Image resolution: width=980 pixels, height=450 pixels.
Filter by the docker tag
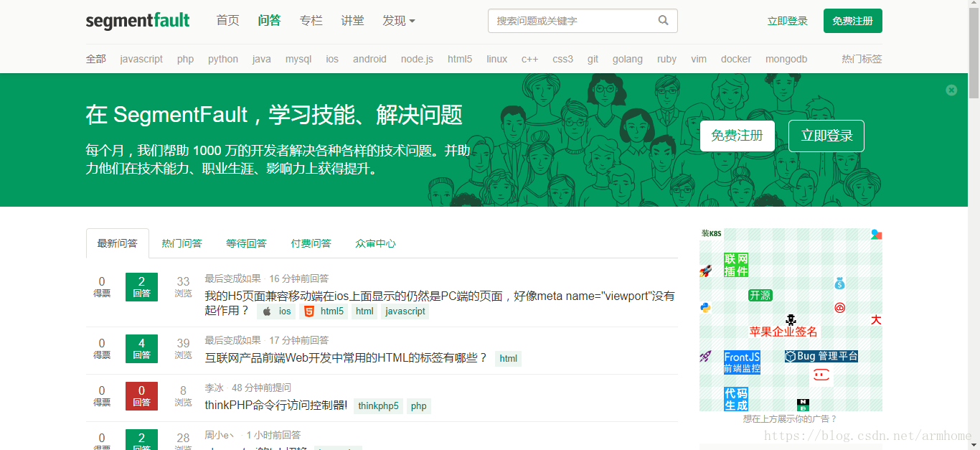[x=736, y=59]
